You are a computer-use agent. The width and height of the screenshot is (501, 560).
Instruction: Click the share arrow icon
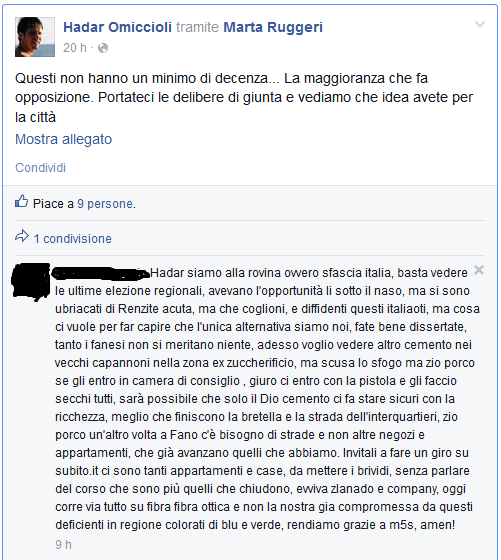point(22,236)
